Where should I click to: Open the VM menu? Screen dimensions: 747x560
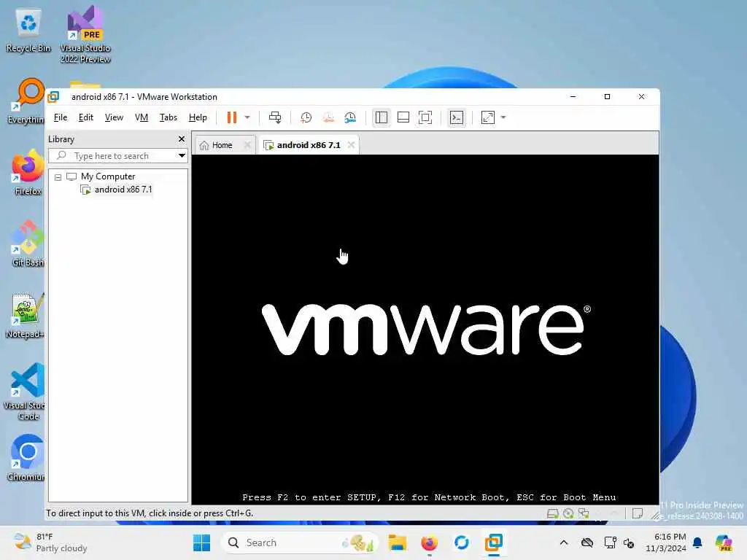141,117
